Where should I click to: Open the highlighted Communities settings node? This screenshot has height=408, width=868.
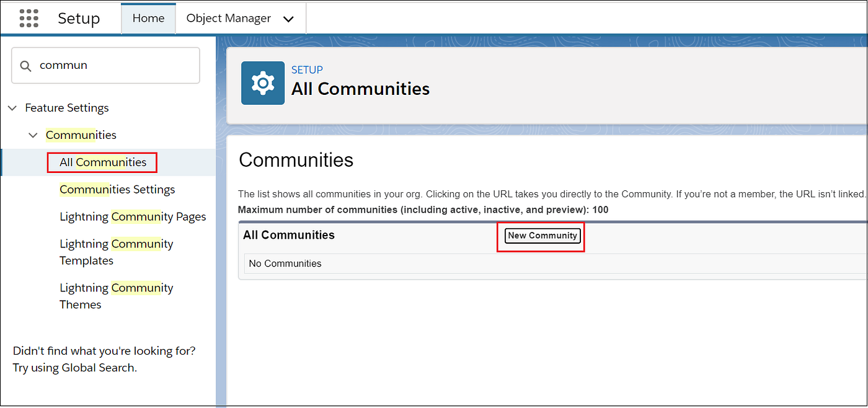tap(81, 135)
